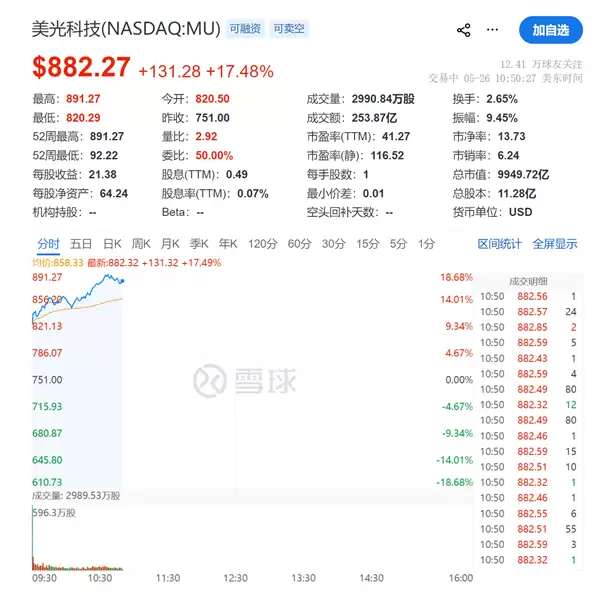Screen dimensions: 600x598
Task: Click the 总市值 value 9949.72亿
Action: pos(523,174)
